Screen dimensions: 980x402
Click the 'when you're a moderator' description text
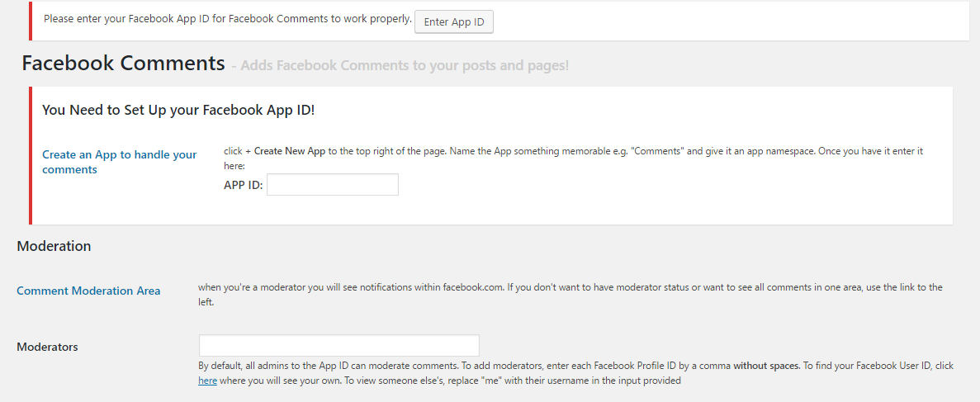(x=570, y=295)
